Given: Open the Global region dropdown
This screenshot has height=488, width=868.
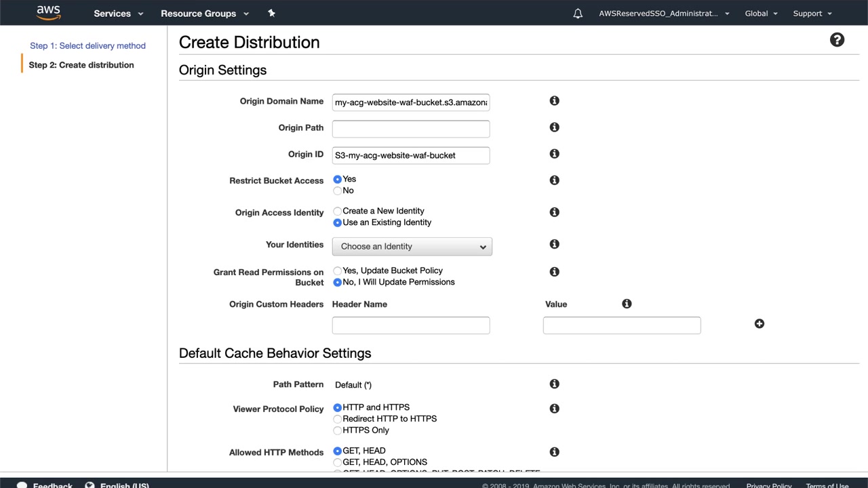Looking at the screenshot, I should [x=761, y=14].
